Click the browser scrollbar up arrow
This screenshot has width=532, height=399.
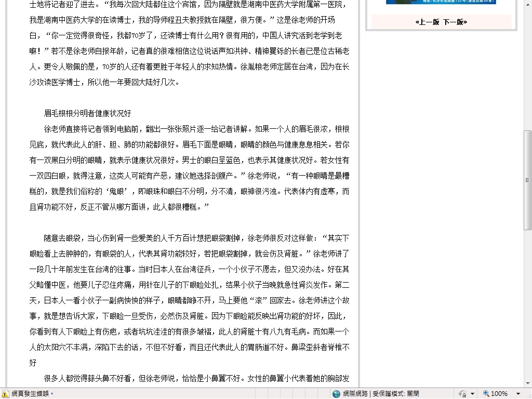(527, 4)
